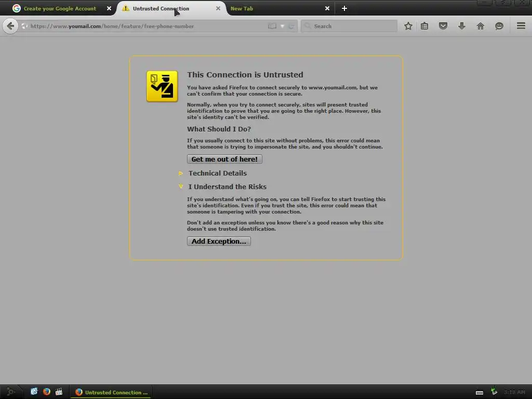Show bookmarks list icon in toolbar

tap(424, 26)
